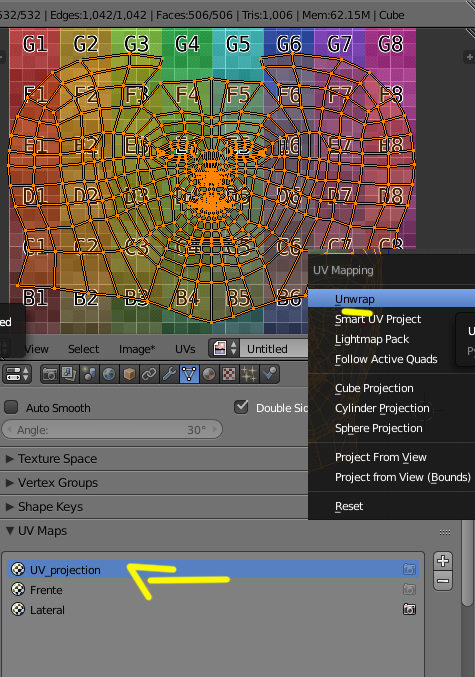Toggle render camera icon for Lateral
The image size is (475, 677).
click(409, 609)
